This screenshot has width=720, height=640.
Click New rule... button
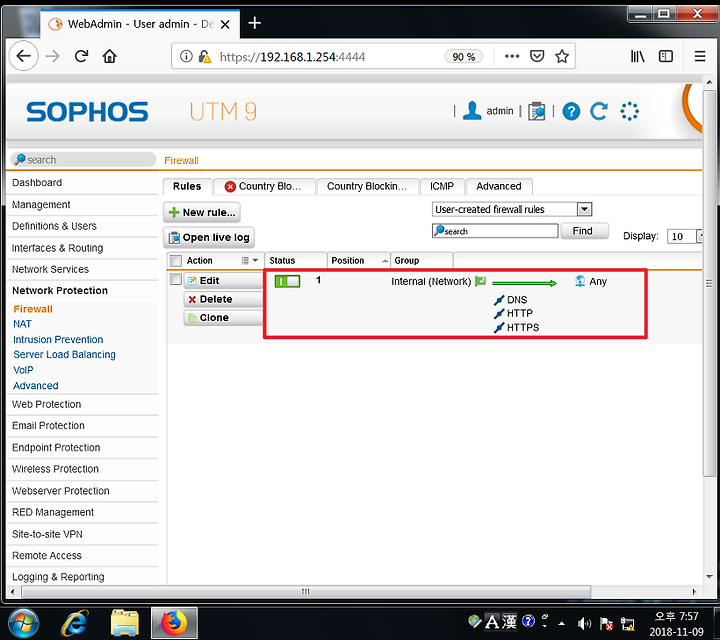coord(202,212)
